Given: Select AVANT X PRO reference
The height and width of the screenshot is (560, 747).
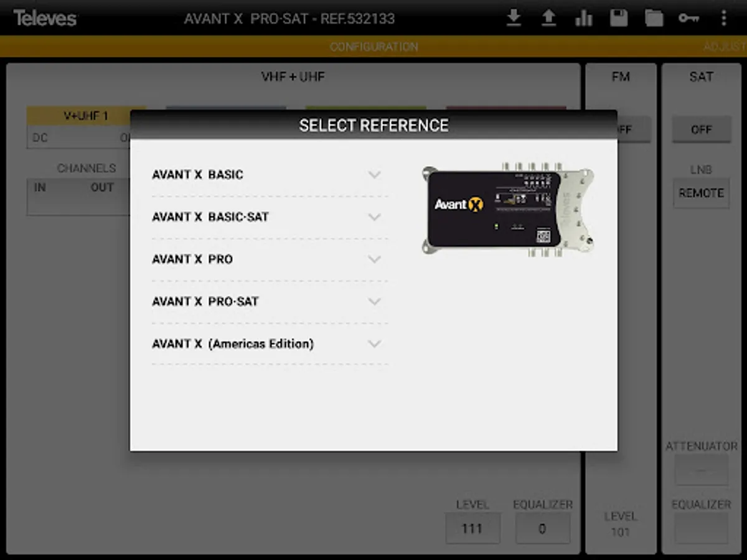Looking at the screenshot, I should tap(270, 259).
